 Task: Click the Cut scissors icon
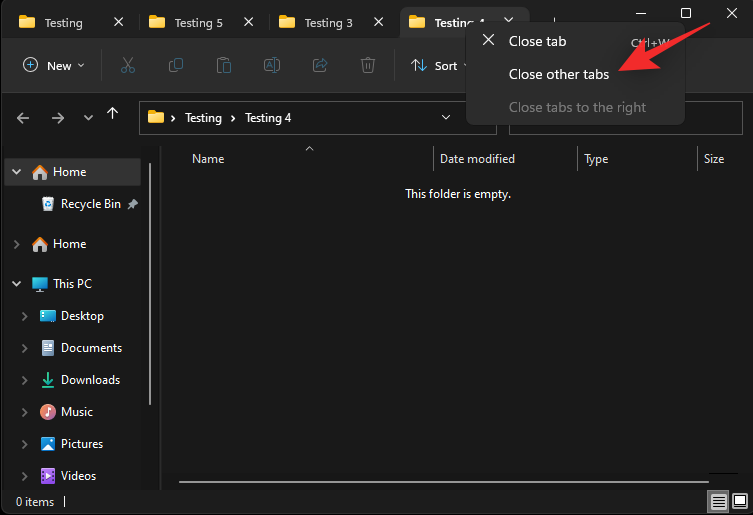128,65
